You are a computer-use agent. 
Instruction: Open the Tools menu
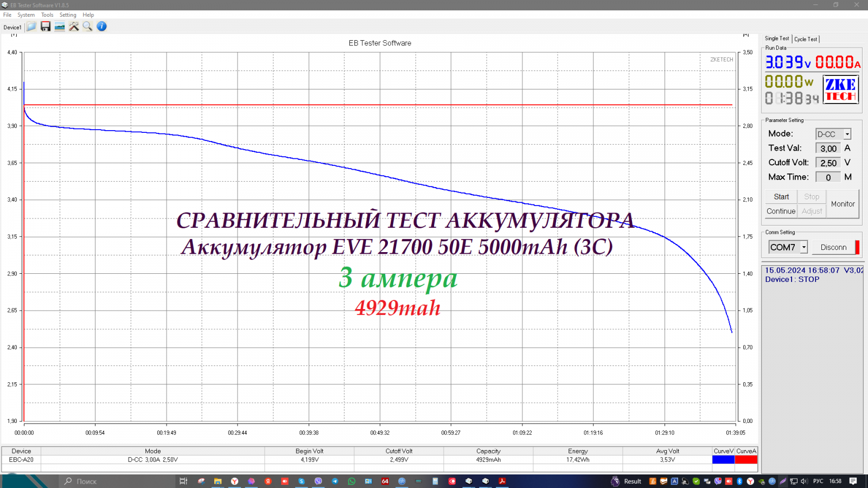(47, 15)
